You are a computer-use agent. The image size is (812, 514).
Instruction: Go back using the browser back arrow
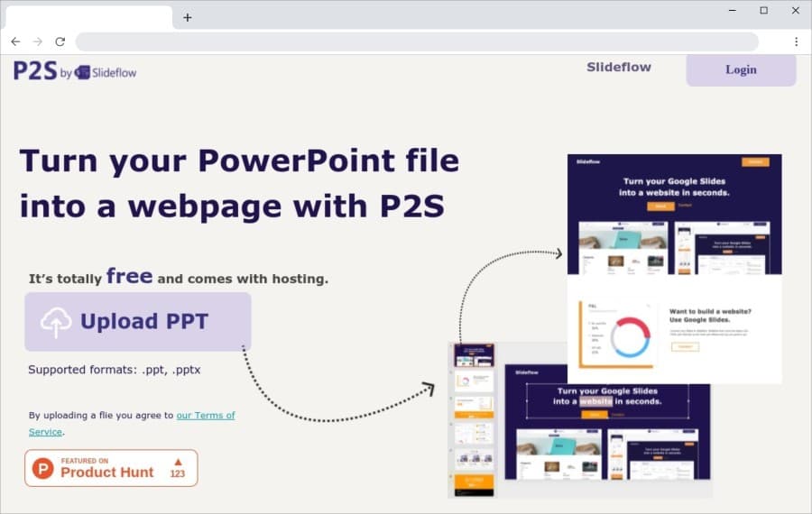(x=15, y=41)
